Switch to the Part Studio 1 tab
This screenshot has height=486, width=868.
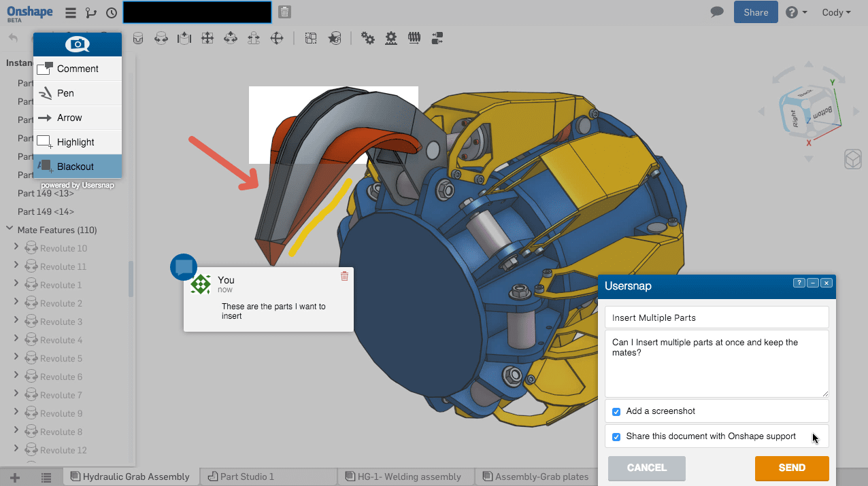point(268,476)
